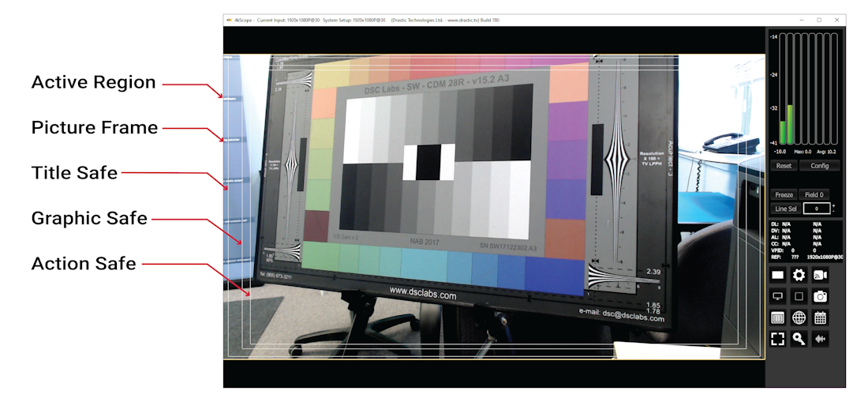The height and width of the screenshot is (406, 868).
Task: Click the DL: N/A status row
Action: (x=795, y=225)
